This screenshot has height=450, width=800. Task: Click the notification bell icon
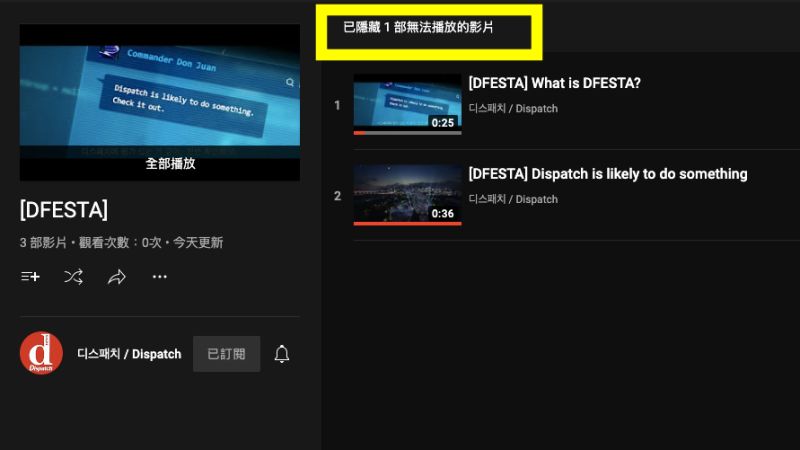click(x=282, y=354)
